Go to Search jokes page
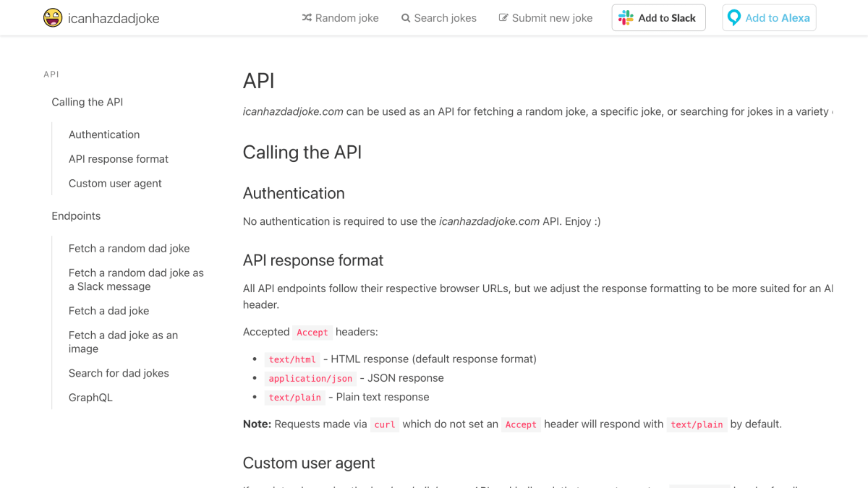868x488 pixels. pos(439,18)
